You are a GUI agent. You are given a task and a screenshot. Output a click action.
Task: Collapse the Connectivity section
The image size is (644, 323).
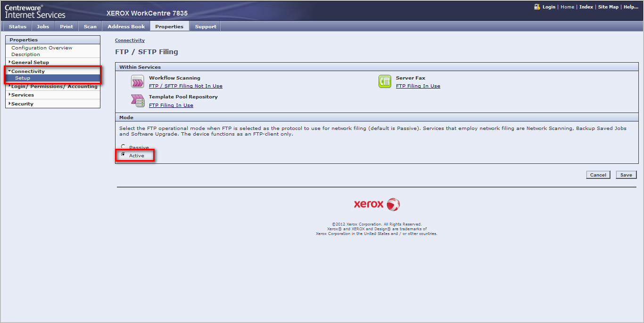[x=28, y=72]
